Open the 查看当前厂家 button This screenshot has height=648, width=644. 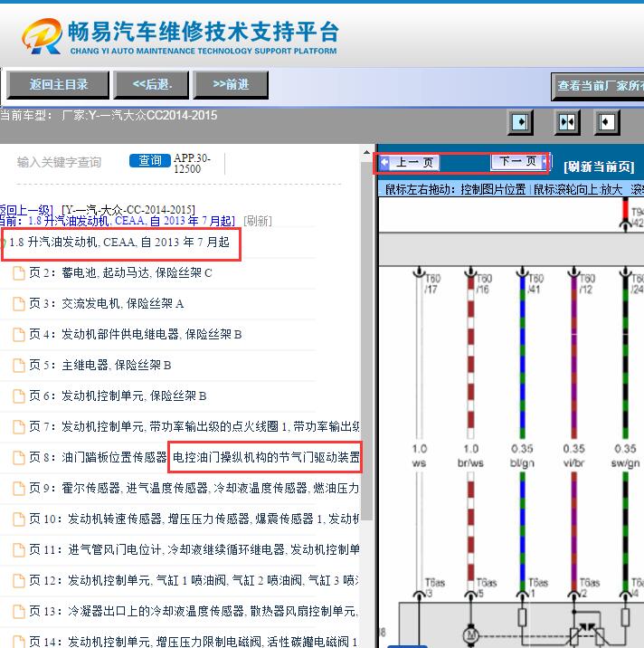click(598, 86)
